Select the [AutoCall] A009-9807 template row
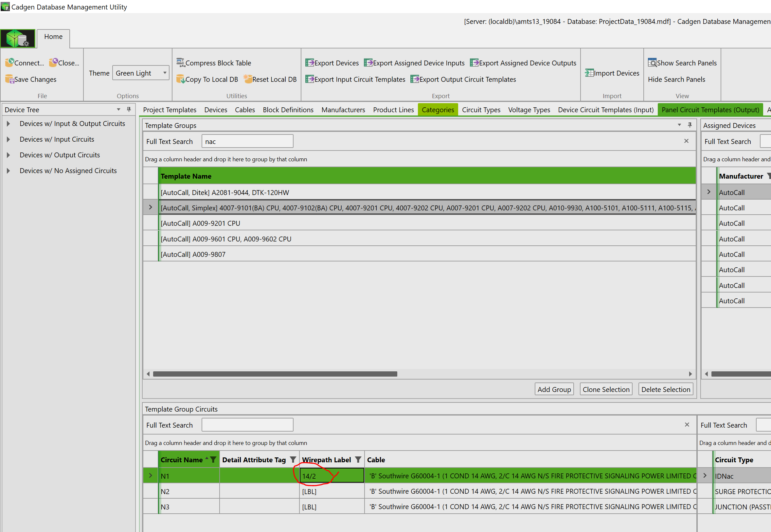Image resolution: width=771 pixels, height=532 pixels. 420,254
